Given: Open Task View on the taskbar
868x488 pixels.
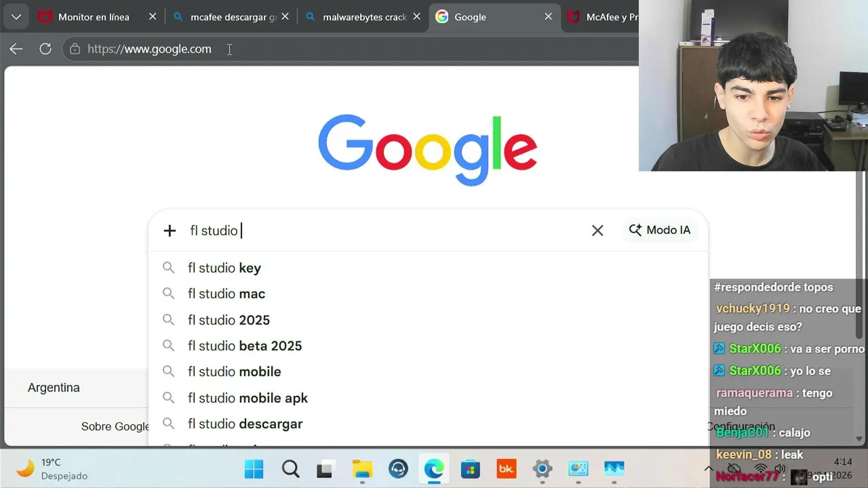Looking at the screenshot, I should coord(326,468).
